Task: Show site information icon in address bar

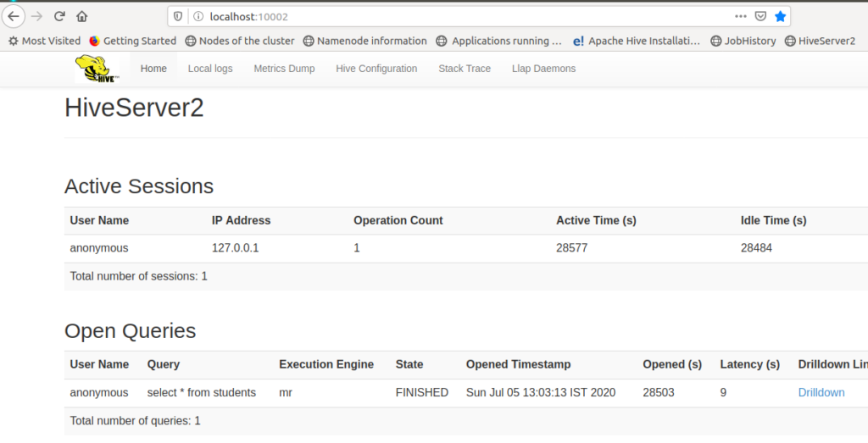Action: point(198,16)
